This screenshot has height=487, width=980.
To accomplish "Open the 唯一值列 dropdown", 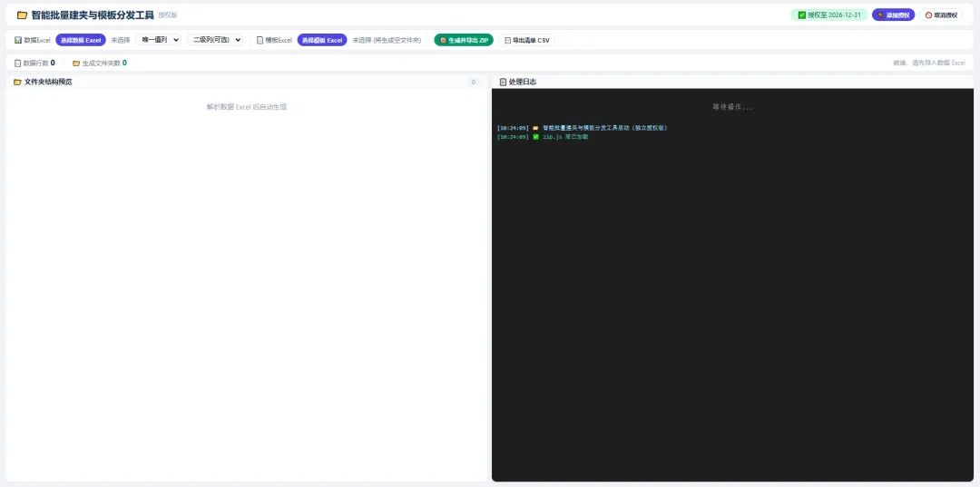I will (x=158, y=40).
